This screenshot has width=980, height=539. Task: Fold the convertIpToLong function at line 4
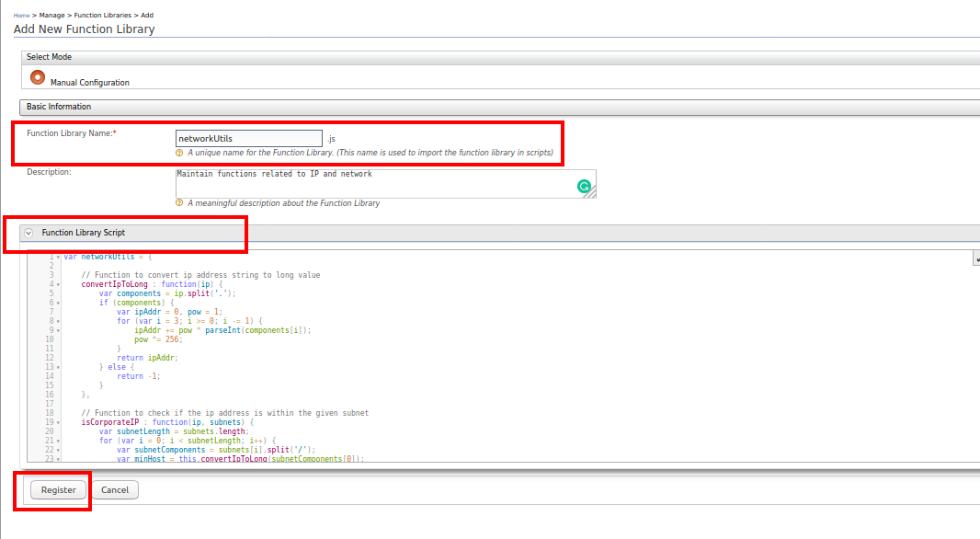point(58,284)
